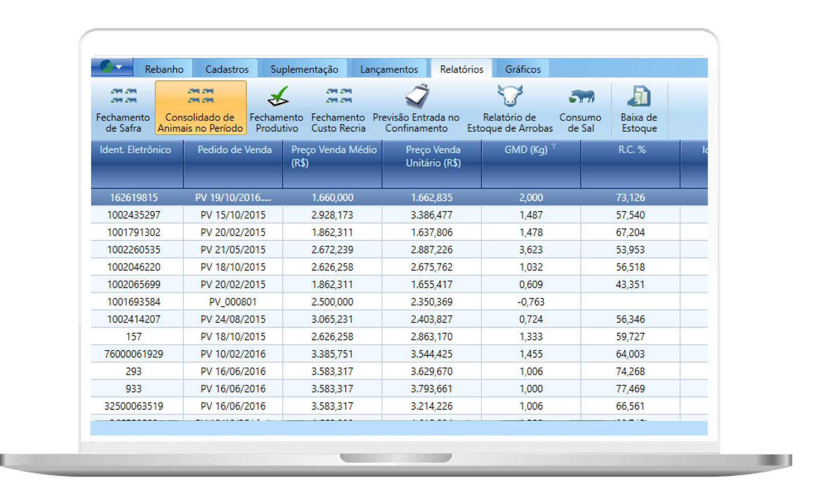The width and height of the screenshot is (818, 504).
Task: Open Baixa de Estoque report
Action: (639, 108)
